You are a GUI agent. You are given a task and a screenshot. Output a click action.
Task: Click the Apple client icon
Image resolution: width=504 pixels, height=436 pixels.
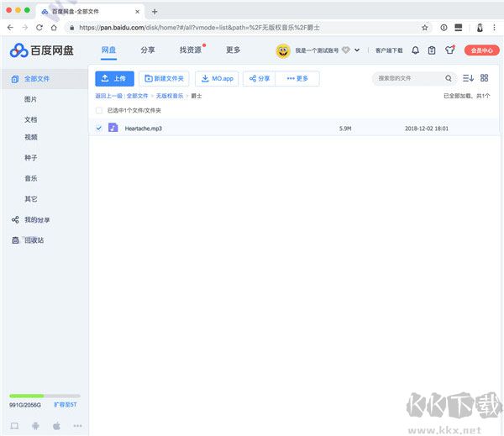[56, 426]
